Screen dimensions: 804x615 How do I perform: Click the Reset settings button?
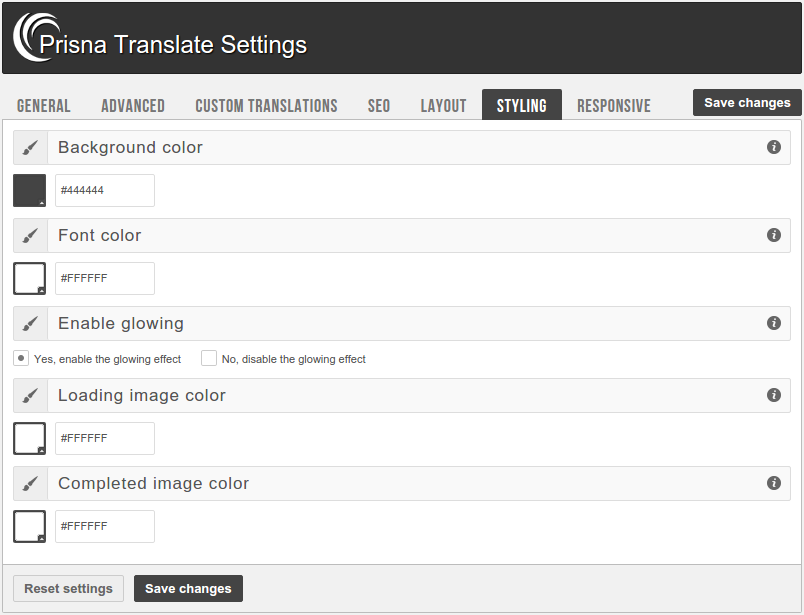68,588
